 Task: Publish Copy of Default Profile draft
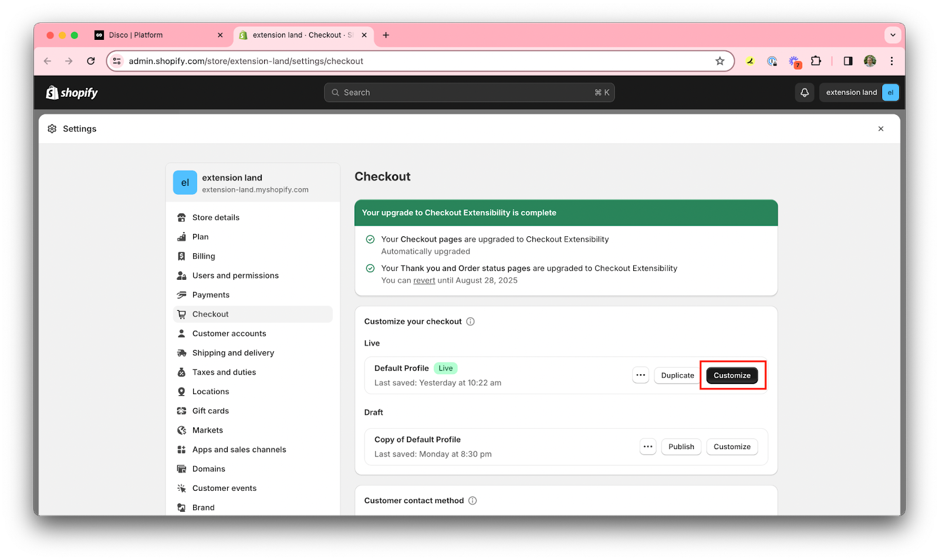click(x=681, y=447)
